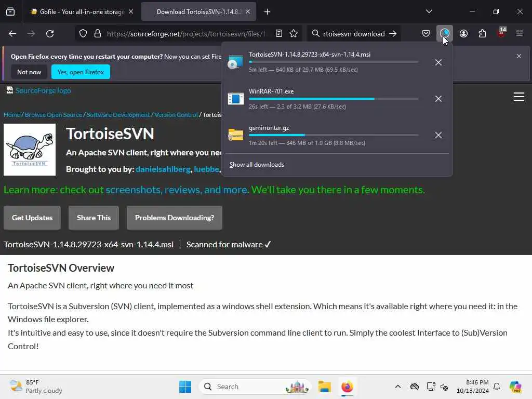Select the Download TortoiseSVN tab
Image resolution: width=532 pixels, height=399 pixels.
pyautogui.click(x=198, y=12)
